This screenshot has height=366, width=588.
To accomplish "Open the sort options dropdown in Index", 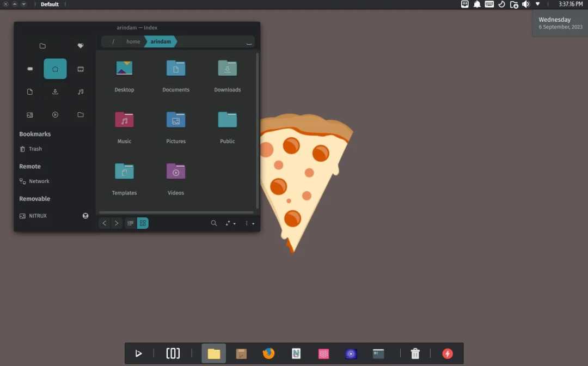I will coord(229,223).
